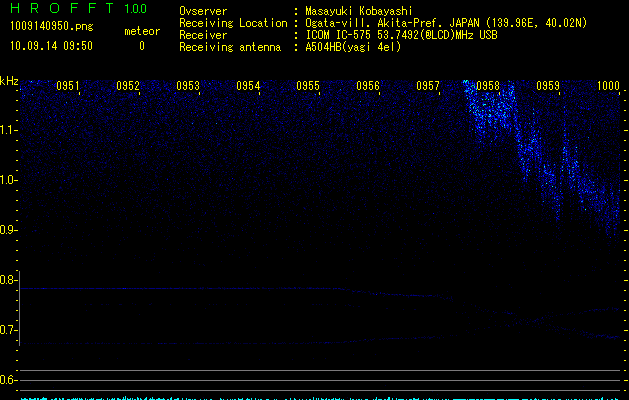Image resolution: width=629 pixels, height=400 pixels.
Task: Click the 0956 time marker
Action: coord(368,86)
